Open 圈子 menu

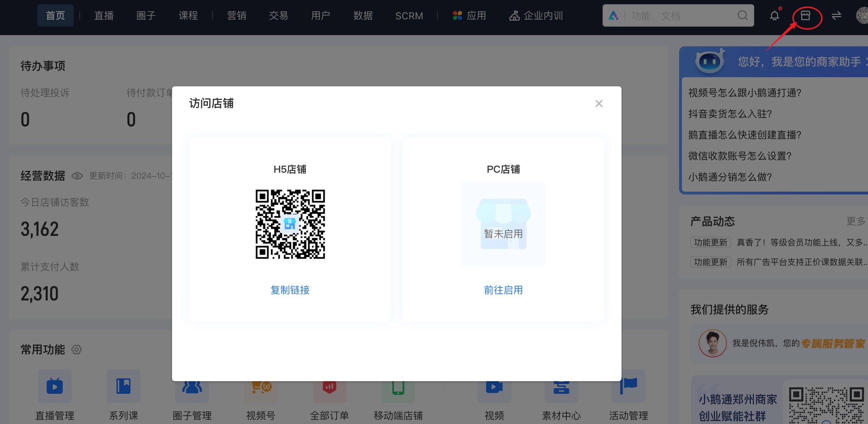pyautogui.click(x=146, y=15)
